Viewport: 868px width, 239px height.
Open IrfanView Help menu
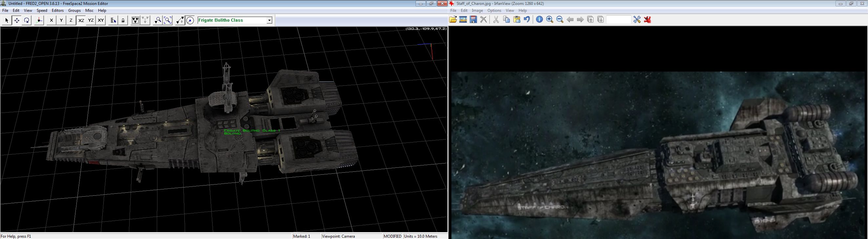coord(523,11)
